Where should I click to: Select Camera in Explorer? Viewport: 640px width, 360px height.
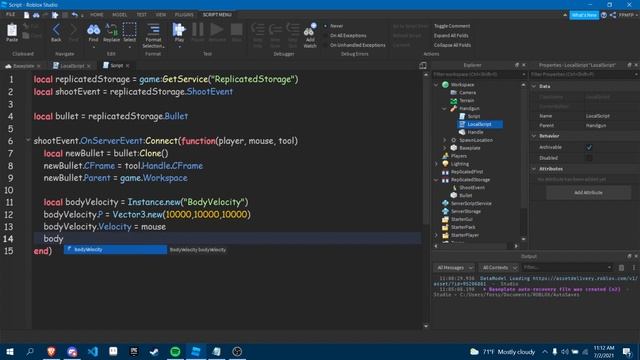(467, 93)
